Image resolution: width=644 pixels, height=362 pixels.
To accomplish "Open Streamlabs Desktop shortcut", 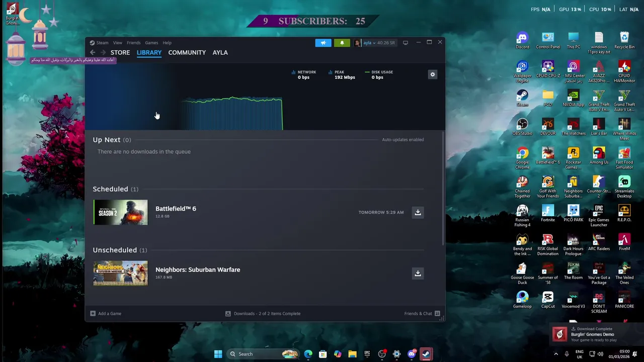I will click(624, 187).
